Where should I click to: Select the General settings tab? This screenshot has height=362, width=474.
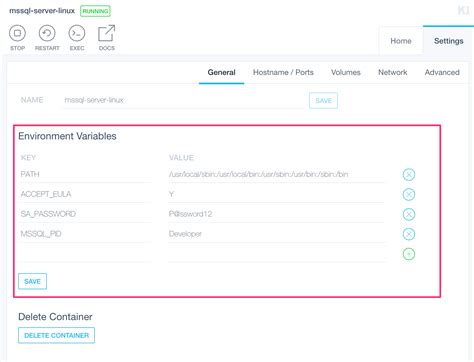[221, 72]
